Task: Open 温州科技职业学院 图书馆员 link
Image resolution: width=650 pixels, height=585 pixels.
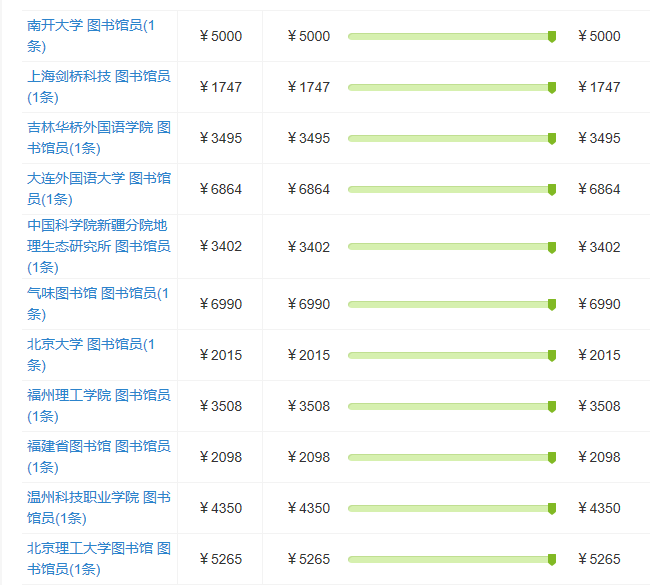Action: [x=99, y=507]
